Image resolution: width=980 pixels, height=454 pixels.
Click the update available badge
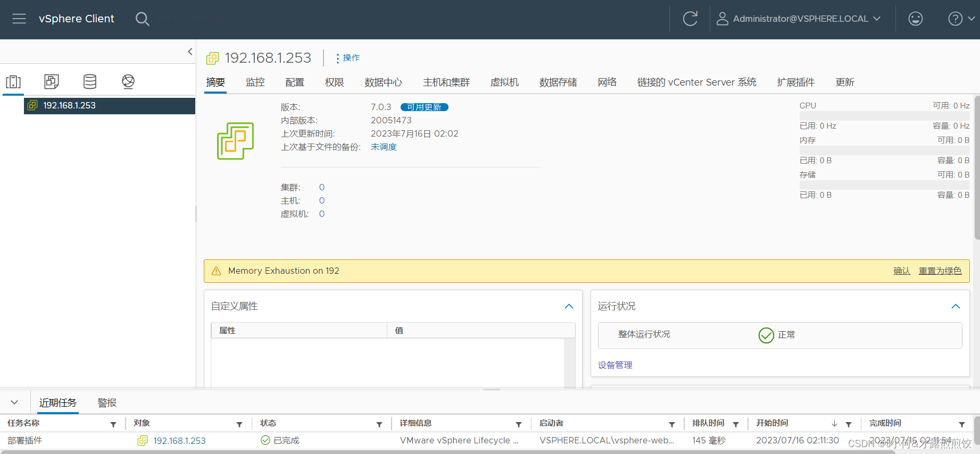pyautogui.click(x=425, y=107)
